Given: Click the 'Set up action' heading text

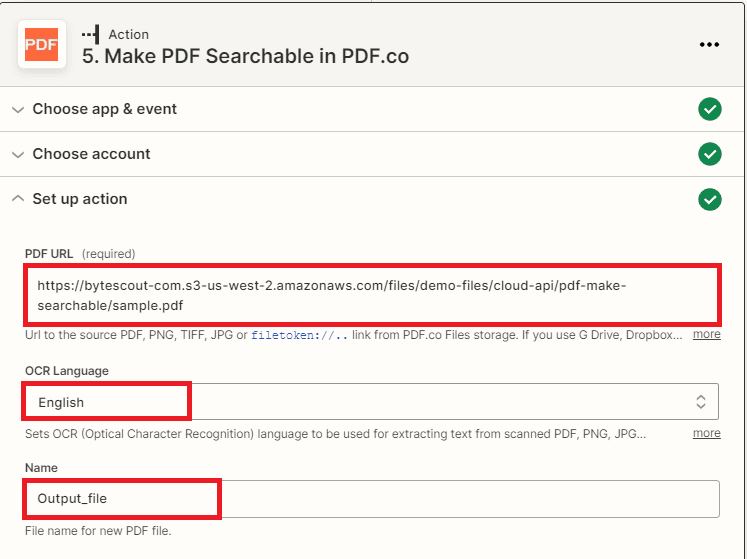Looking at the screenshot, I should pos(80,199).
